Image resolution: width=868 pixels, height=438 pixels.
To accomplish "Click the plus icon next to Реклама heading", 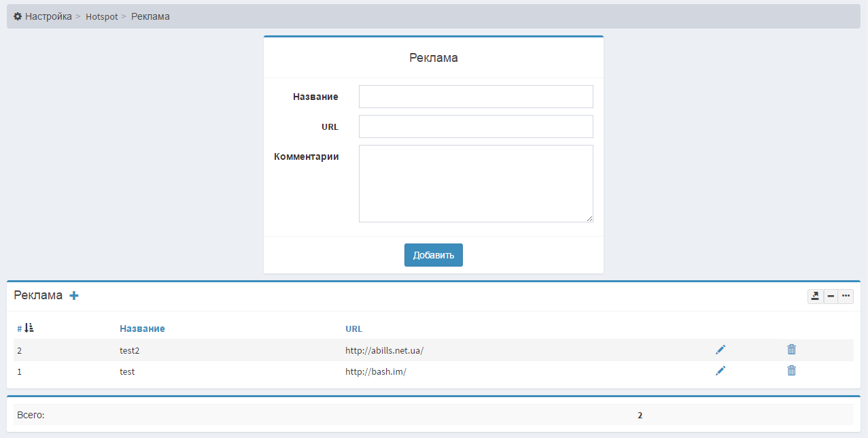I will tap(74, 296).
